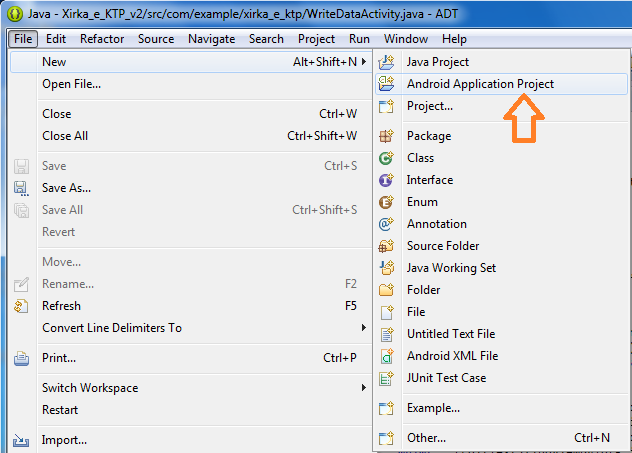Open the Source menu
This screenshot has height=453, width=632.
tap(156, 39)
